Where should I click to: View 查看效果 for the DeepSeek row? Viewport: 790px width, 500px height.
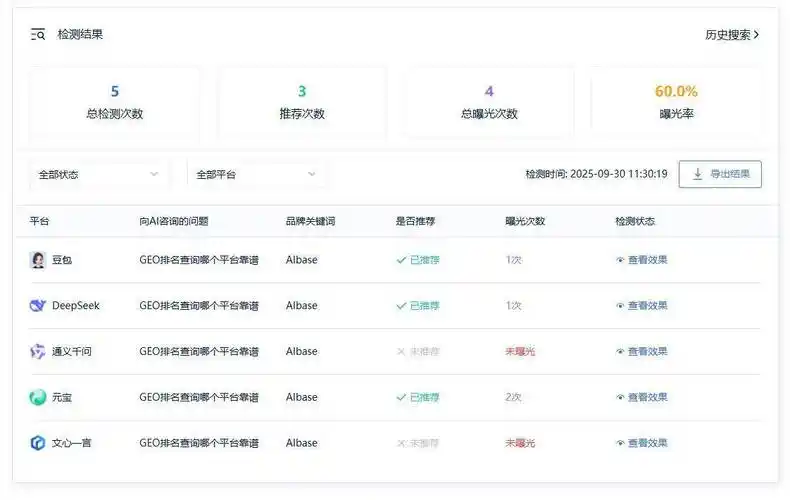pos(641,305)
